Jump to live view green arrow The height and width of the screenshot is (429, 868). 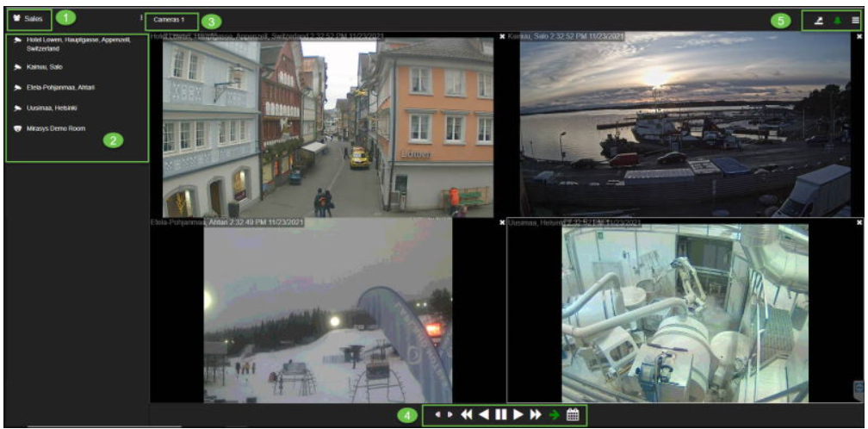[554, 414]
